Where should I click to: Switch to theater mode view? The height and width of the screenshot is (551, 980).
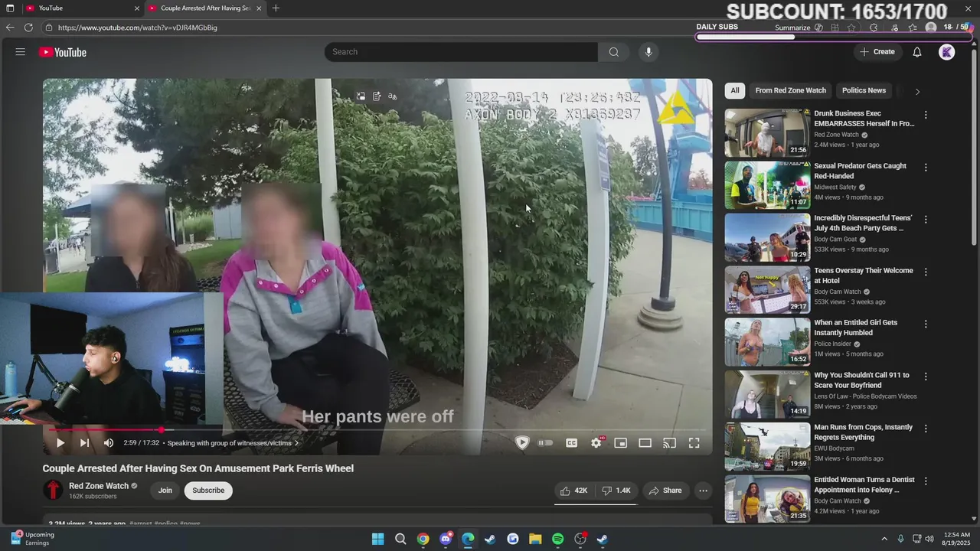[645, 443]
